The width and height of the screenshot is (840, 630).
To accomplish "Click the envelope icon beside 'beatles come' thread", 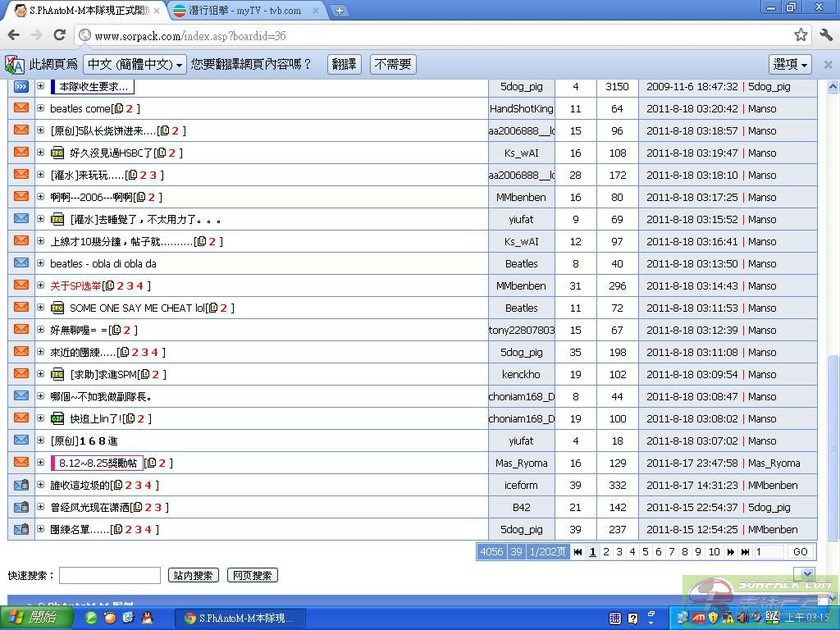I will click(21, 108).
